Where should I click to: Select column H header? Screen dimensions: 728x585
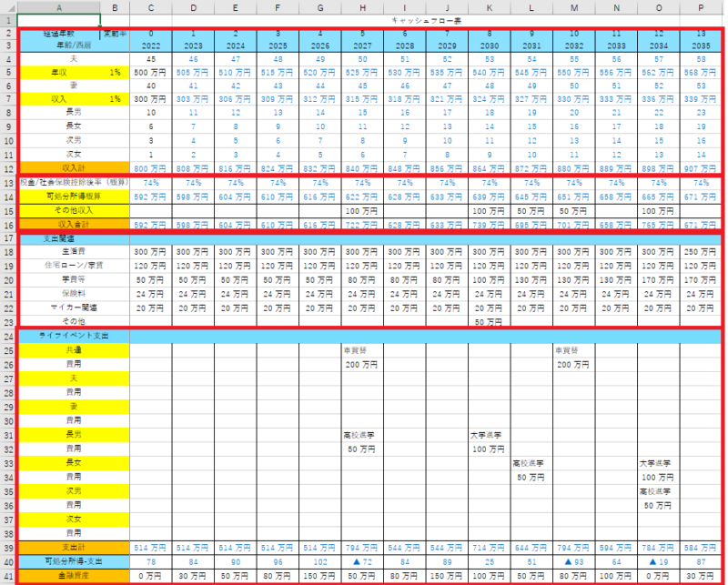point(362,7)
